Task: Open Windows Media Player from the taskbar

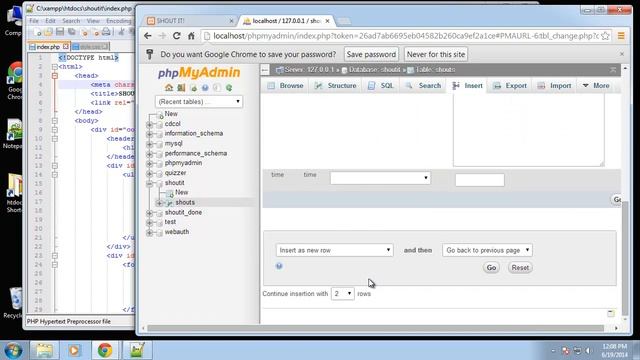Action: [x=74, y=350]
